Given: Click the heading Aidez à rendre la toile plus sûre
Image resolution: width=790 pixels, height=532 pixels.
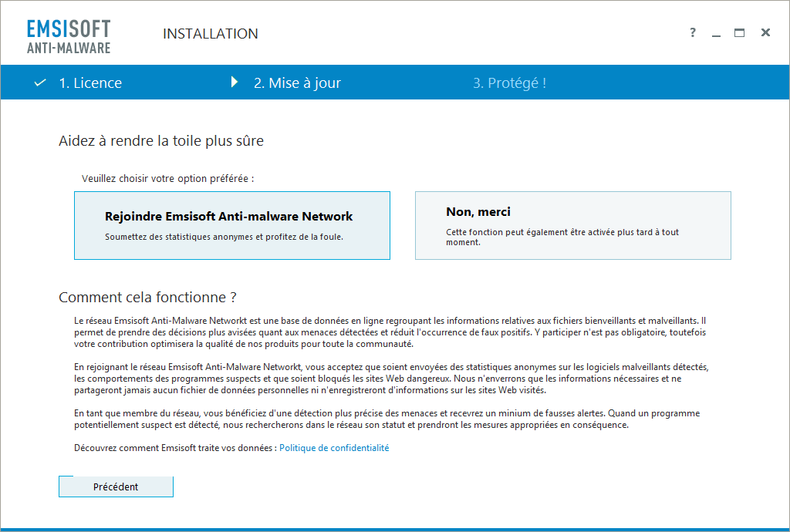Looking at the screenshot, I should [161, 141].
